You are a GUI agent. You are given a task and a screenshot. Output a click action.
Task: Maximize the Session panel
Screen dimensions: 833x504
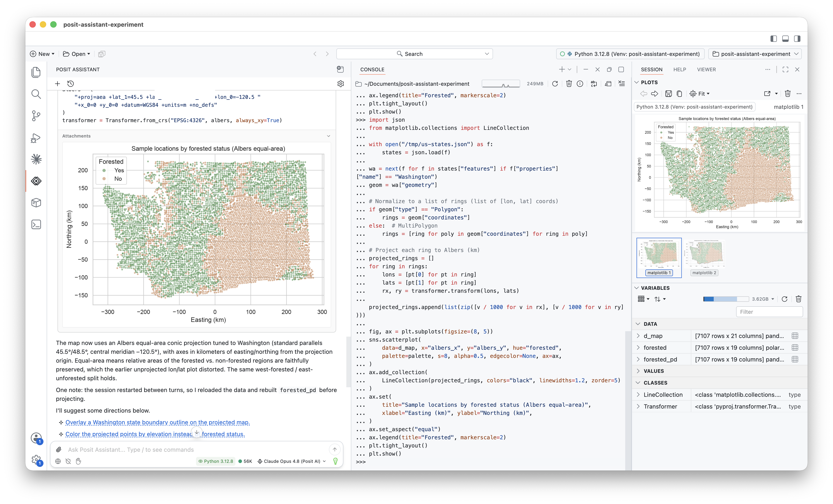(785, 69)
